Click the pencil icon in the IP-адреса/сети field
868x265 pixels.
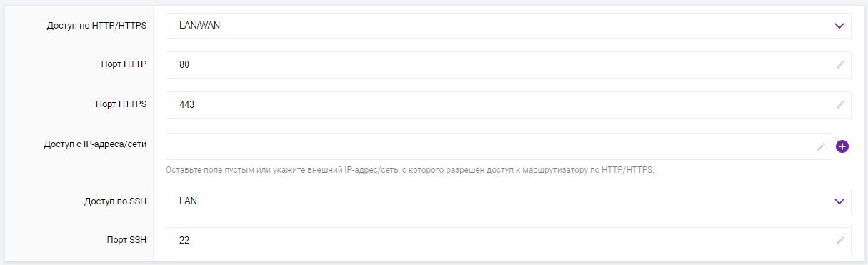point(821,146)
